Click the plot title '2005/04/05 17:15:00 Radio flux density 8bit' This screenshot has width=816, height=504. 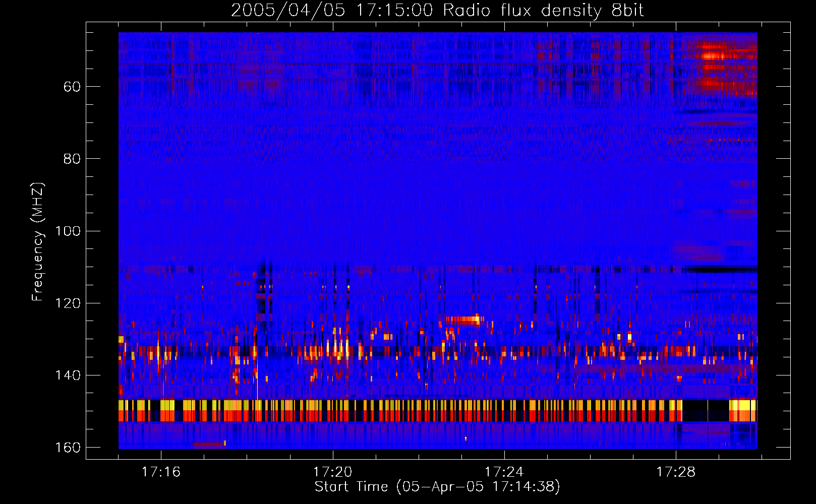[437, 11]
